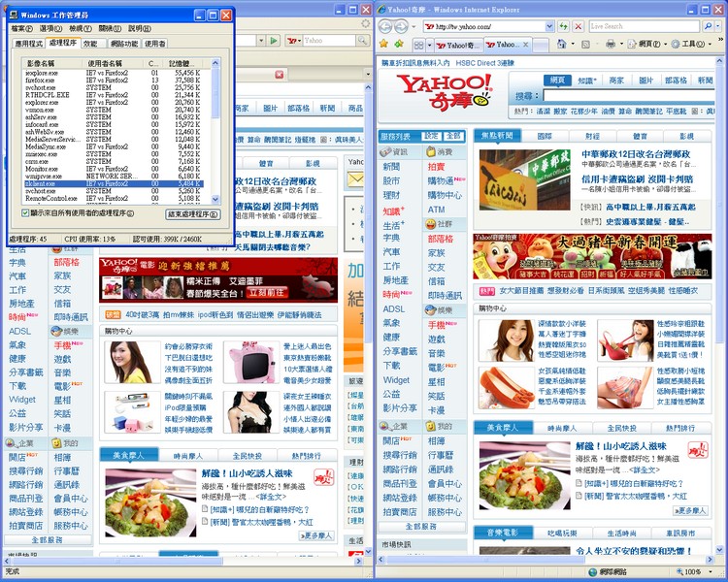
Task: Switch to Task Manager 網路功能 tab
Action: (124, 44)
